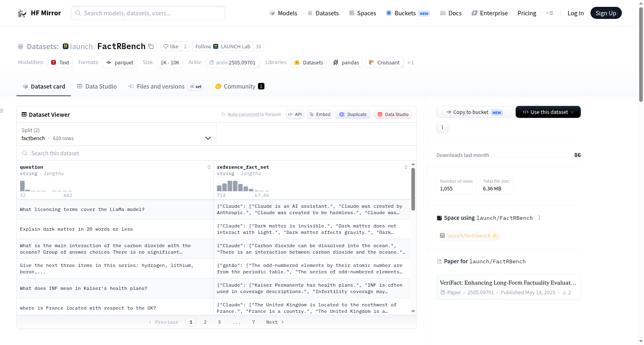This screenshot has width=644, height=345.
Task: Select the Text modality tag
Action: click(60, 62)
